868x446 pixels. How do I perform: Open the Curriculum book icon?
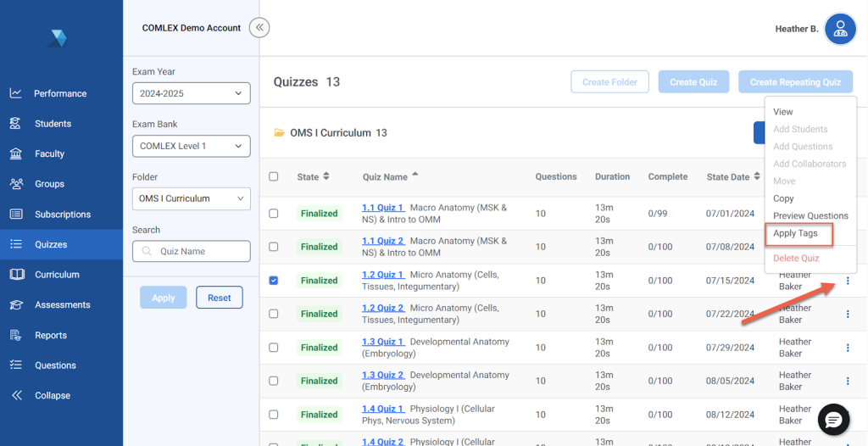pos(15,275)
